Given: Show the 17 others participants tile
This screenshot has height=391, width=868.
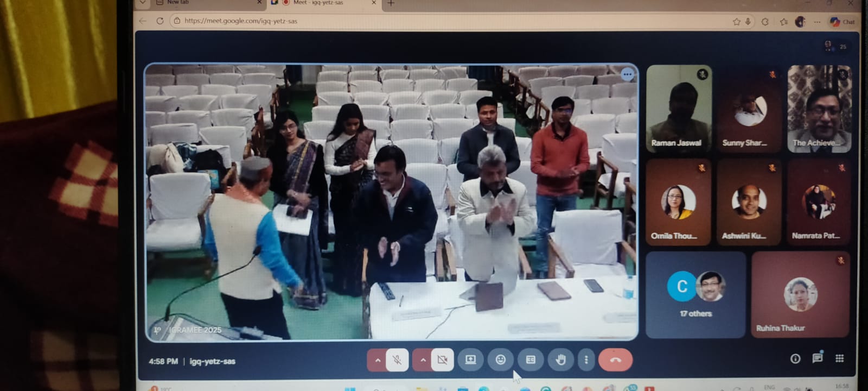Looking at the screenshot, I should (695, 294).
